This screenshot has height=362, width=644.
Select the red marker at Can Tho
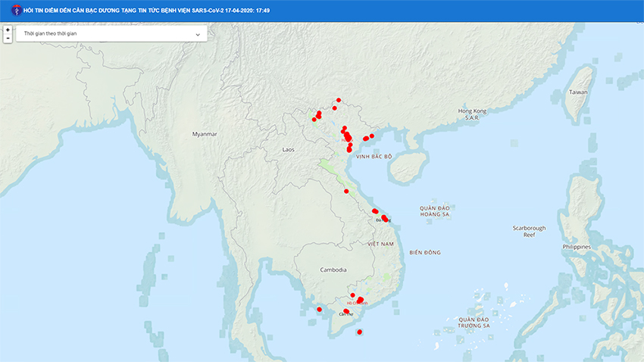point(345,311)
